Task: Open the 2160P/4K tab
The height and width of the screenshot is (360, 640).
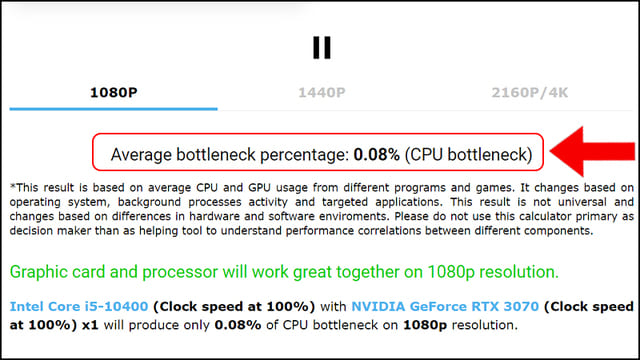Action: (529, 93)
